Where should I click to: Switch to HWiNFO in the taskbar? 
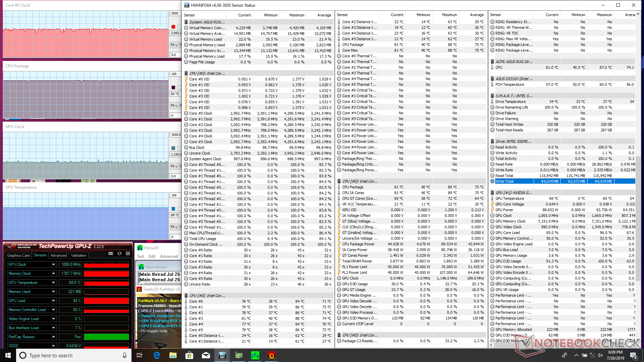tap(222, 355)
